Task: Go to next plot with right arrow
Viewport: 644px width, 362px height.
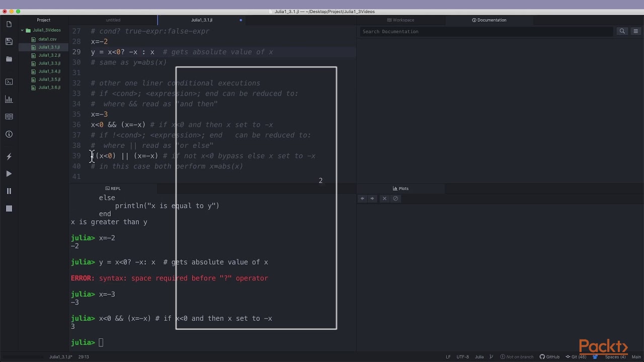Action: tap(372, 199)
